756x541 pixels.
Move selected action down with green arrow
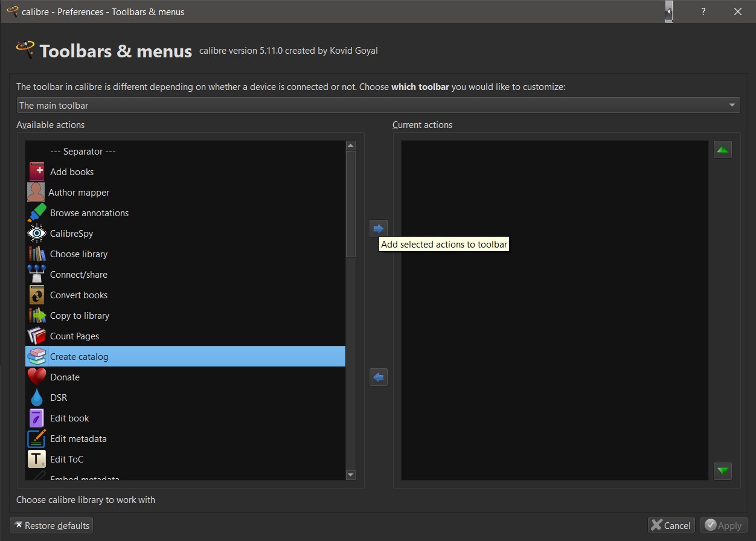(x=723, y=471)
